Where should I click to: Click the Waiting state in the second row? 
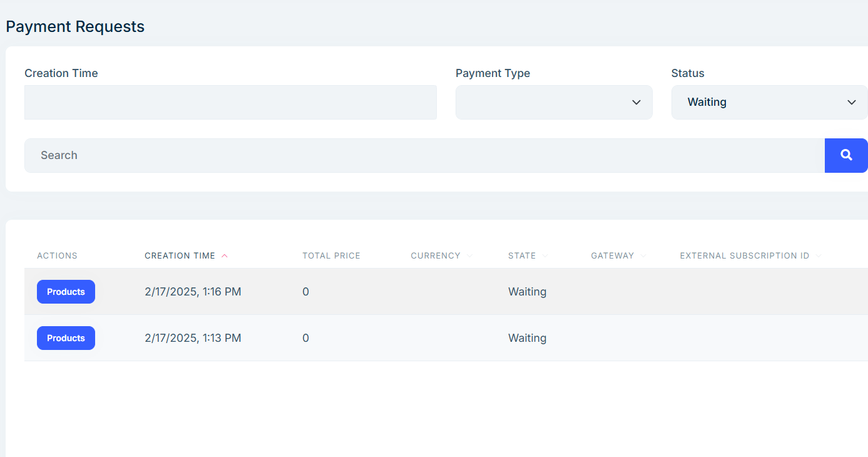(527, 338)
